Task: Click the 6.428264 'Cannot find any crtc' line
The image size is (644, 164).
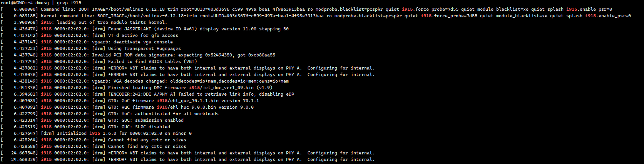Action: (x=94, y=140)
